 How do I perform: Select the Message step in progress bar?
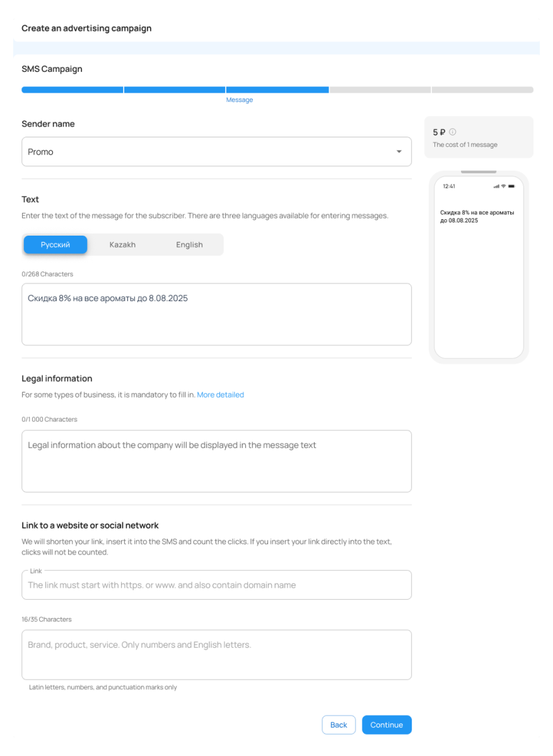click(277, 90)
